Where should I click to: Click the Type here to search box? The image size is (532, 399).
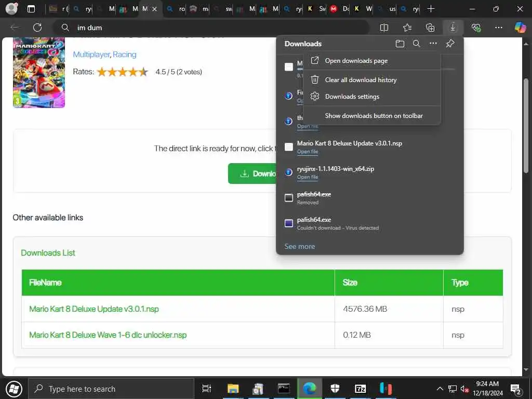111,389
